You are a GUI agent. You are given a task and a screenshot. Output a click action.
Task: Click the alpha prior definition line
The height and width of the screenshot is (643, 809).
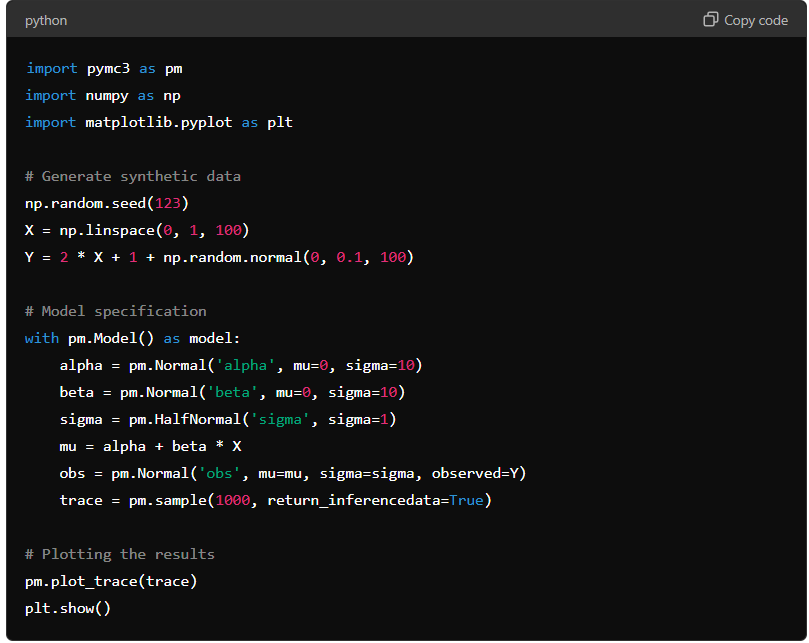click(x=241, y=365)
